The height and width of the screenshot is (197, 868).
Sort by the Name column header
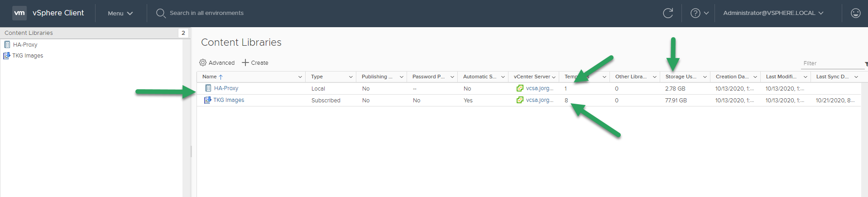[209, 77]
